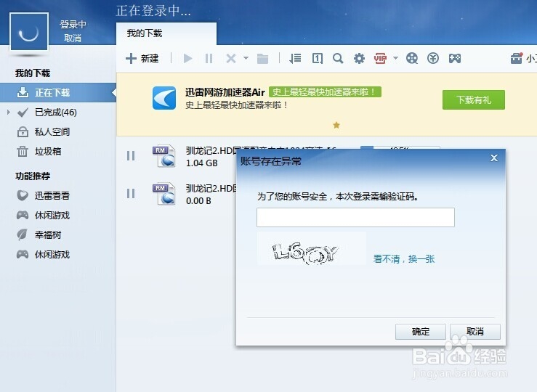
Task: Click the loading avatar picture
Action: pos(29,32)
